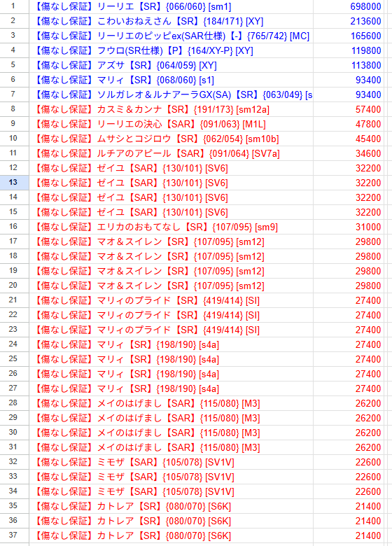Viewport: 392px width, 546px height.
Task: Click the 27400 price in row 27
Action: tap(348, 388)
